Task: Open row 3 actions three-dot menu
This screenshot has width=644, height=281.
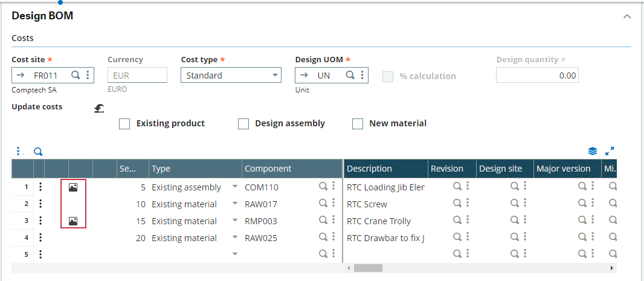Action: tap(40, 221)
